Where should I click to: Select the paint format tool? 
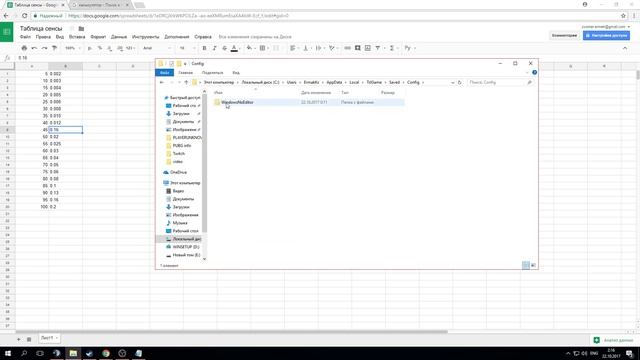pyautogui.click(x=54, y=48)
